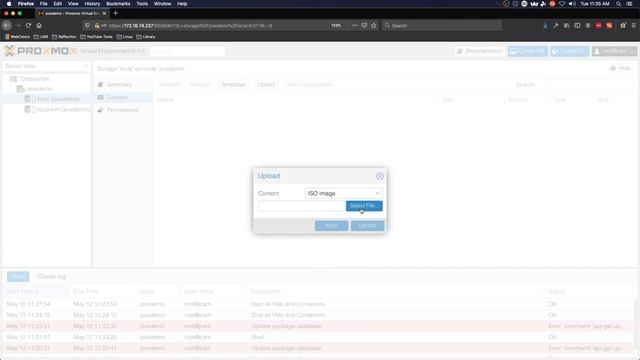Open the Content panel tab

[x=117, y=97]
